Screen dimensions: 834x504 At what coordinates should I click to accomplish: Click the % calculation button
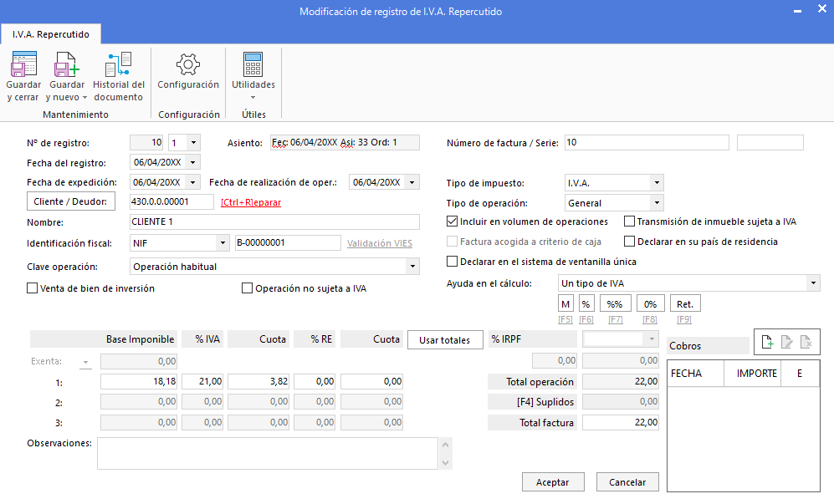(586, 304)
